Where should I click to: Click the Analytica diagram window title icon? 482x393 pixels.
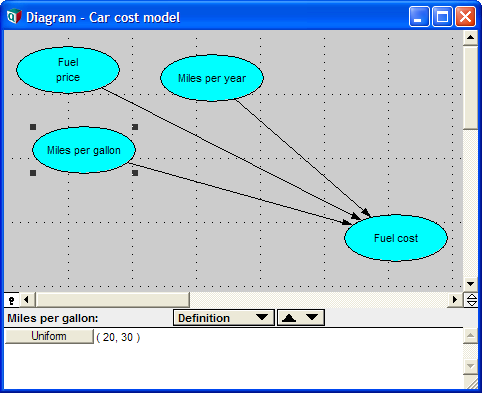coord(14,16)
